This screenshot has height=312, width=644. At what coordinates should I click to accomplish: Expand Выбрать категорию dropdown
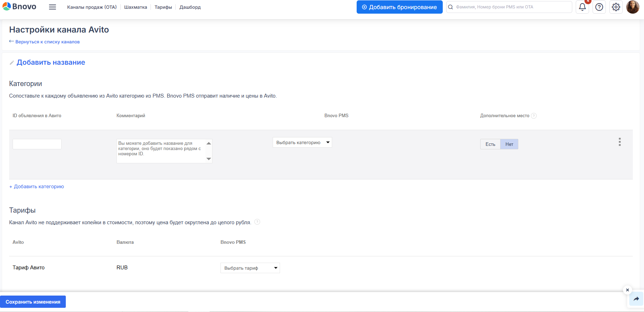pyautogui.click(x=302, y=142)
